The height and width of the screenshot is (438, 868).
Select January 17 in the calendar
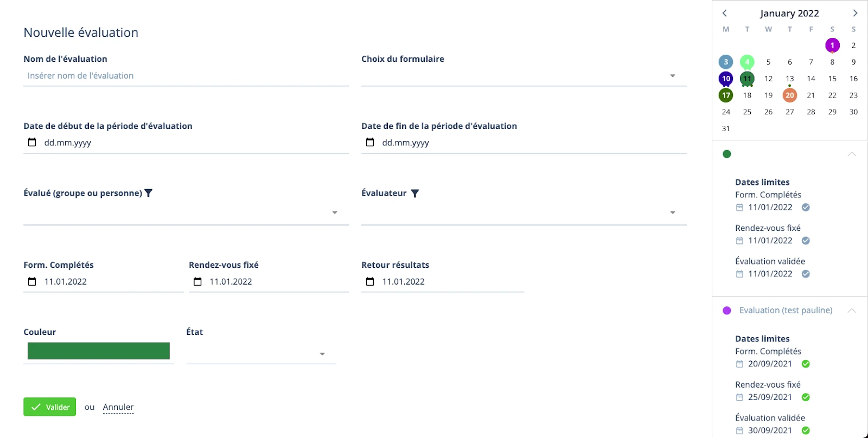tap(726, 95)
